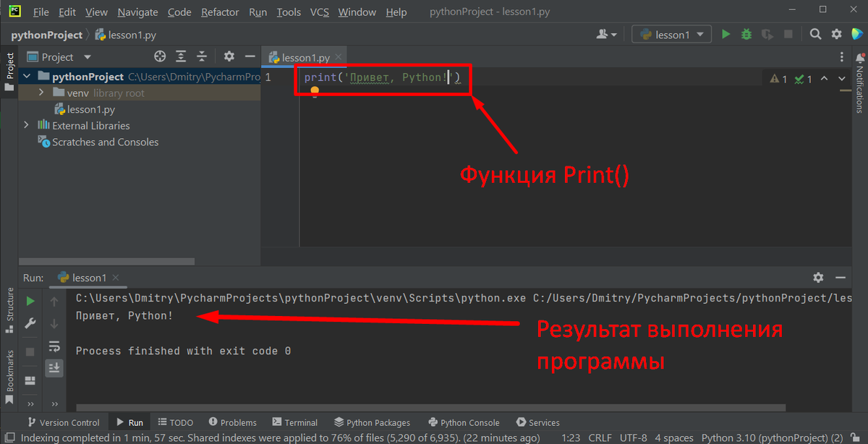Open the VCS menu

[x=319, y=12]
